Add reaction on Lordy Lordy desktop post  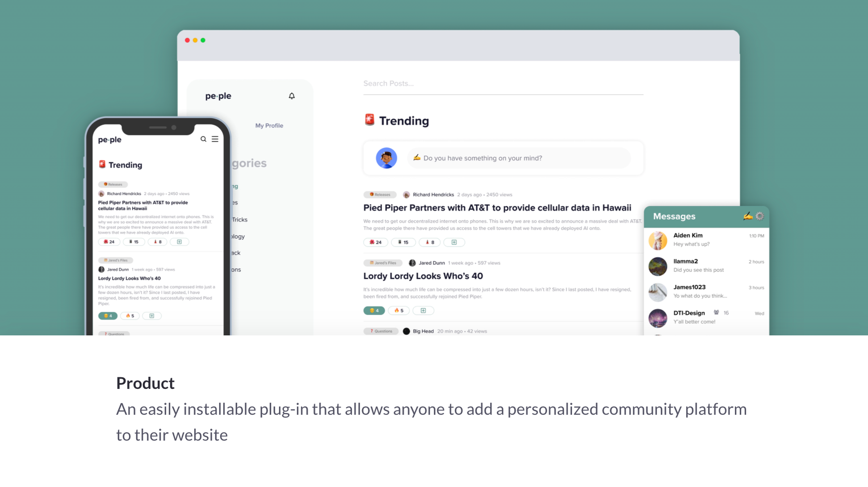pos(423,311)
